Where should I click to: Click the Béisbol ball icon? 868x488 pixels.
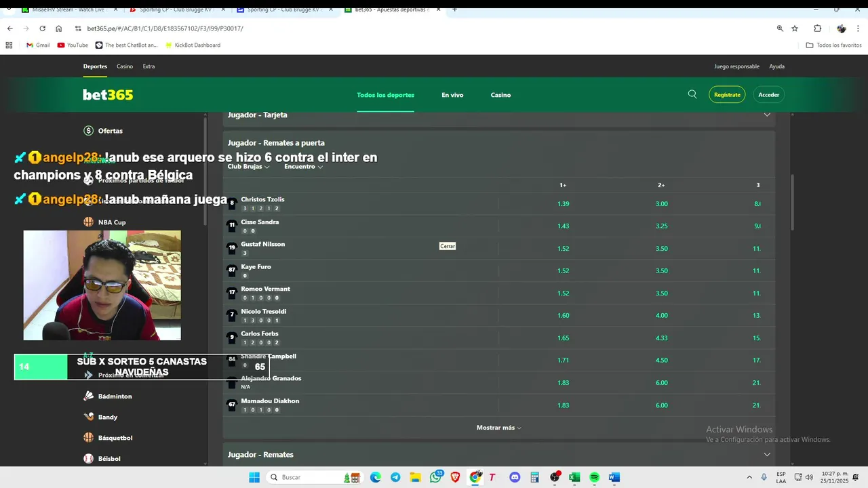click(x=89, y=459)
